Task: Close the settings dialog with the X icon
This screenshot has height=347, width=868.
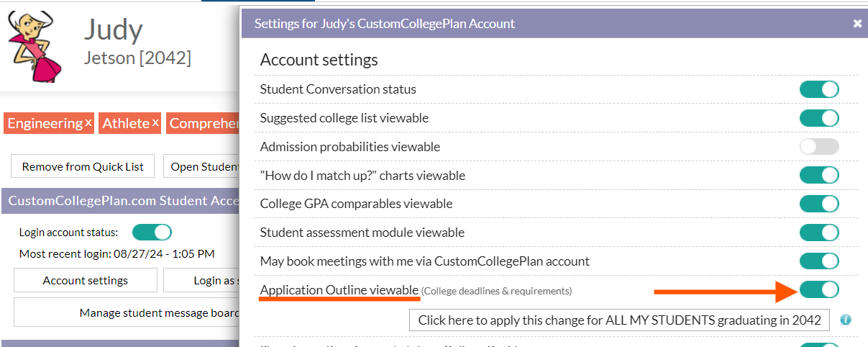Action: (857, 24)
